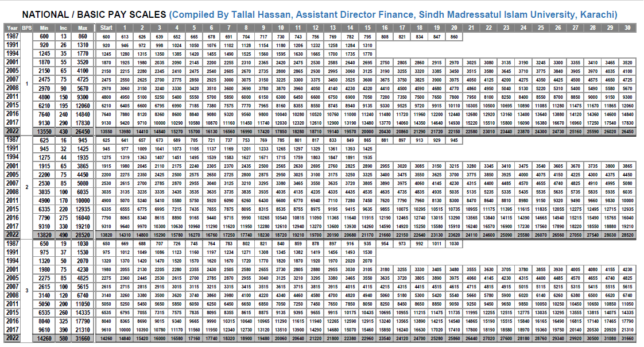Select stage 10 value 6300 in BPS 1 2011 row
This screenshot has height=347, width=644.
[281, 97]
